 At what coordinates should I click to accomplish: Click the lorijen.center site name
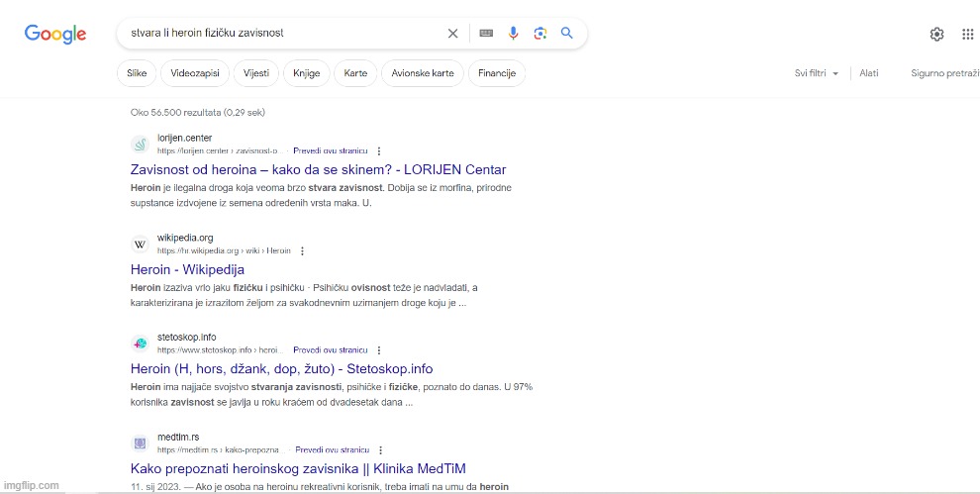[184, 139]
